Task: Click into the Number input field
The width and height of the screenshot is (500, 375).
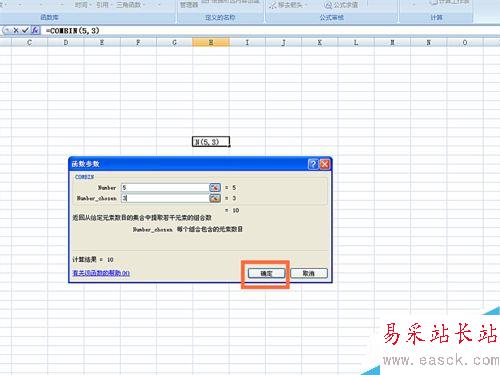Action: (165, 188)
